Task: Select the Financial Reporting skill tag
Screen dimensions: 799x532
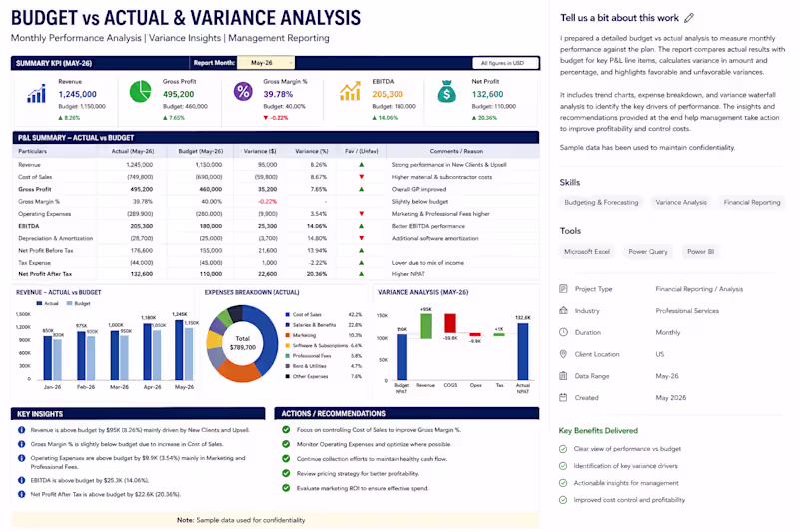Action: (752, 202)
